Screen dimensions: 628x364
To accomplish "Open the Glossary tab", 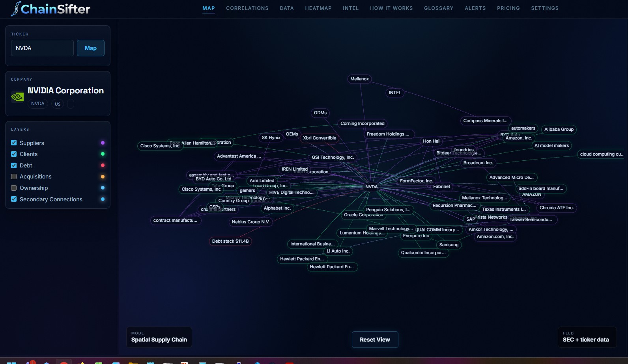I will point(439,8).
